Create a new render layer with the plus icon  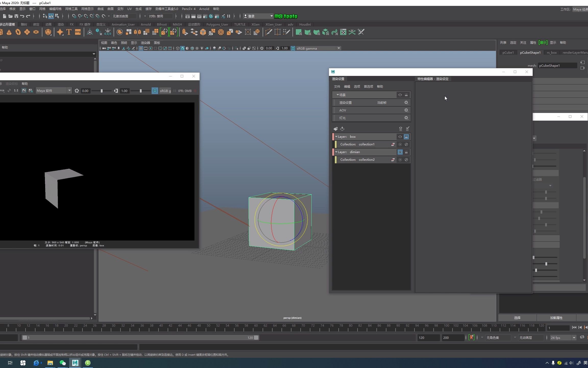click(x=336, y=129)
